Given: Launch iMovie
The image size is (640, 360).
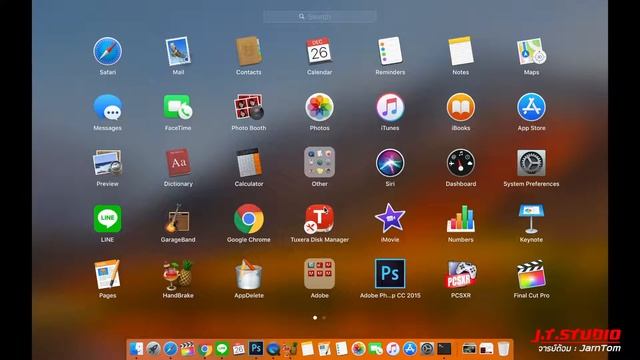Looking at the screenshot, I should pos(390,219).
